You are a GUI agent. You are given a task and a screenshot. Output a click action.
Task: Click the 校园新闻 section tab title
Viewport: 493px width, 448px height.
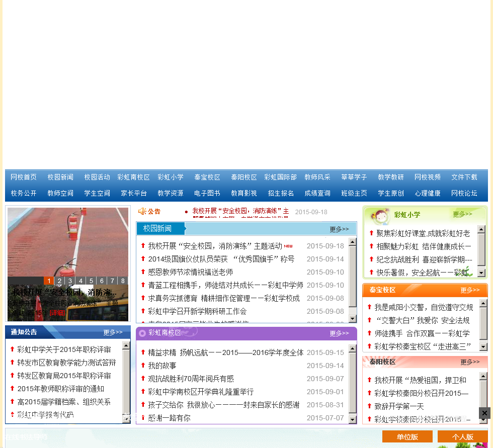pyautogui.click(x=157, y=228)
